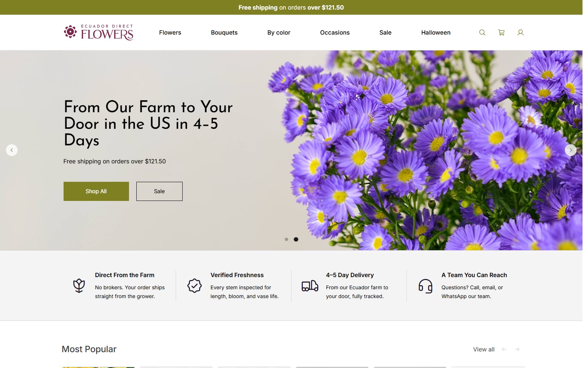Screen dimensions: 588x368
Task: Select the second active carousel dot
Action: pyautogui.click(x=296, y=240)
